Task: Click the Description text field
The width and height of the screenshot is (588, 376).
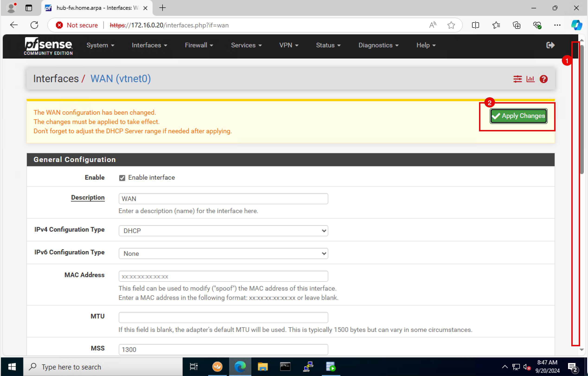Action: click(223, 199)
